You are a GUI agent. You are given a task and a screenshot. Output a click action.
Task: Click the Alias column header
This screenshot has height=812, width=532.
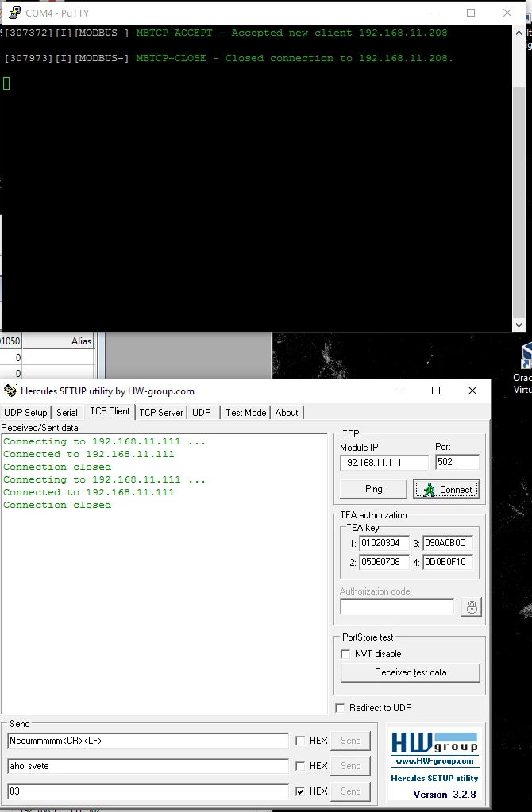(x=58, y=341)
